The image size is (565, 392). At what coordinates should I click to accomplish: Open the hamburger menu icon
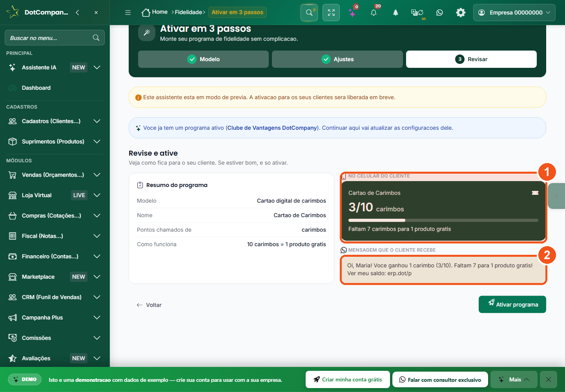click(128, 13)
